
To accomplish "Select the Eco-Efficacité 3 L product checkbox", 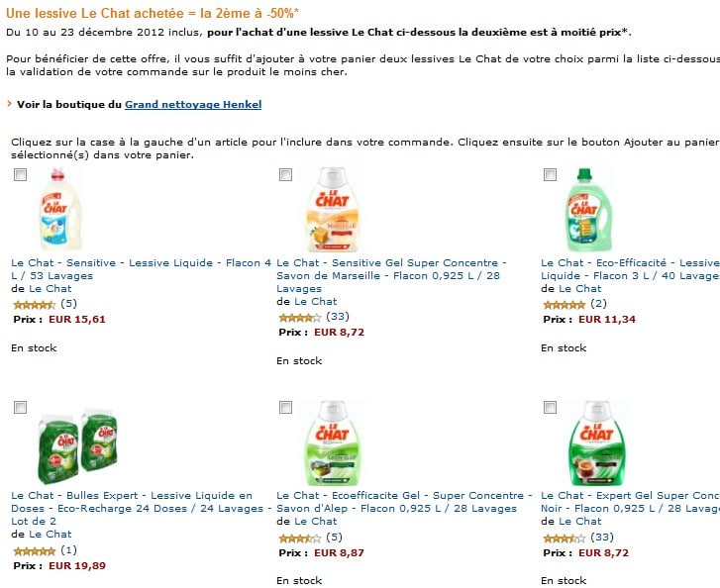I will click(x=550, y=175).
